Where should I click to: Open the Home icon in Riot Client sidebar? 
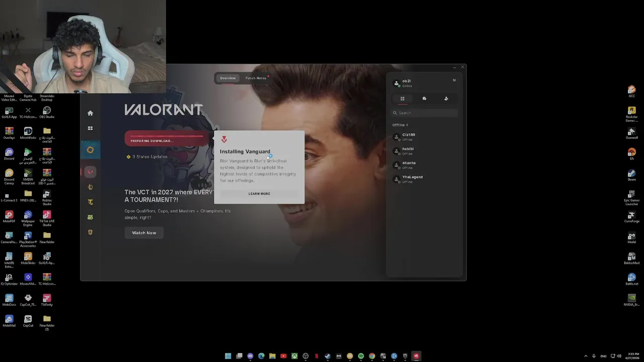[x=90, y=113]
